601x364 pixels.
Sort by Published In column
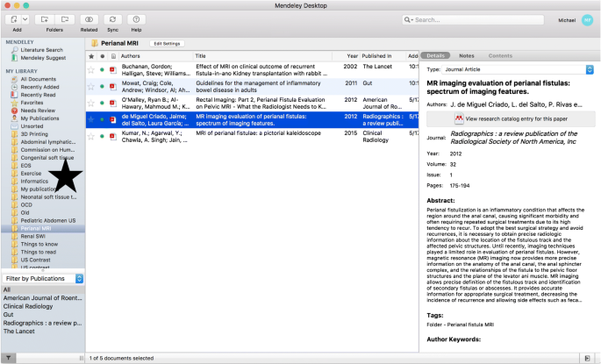click(376, 56)
